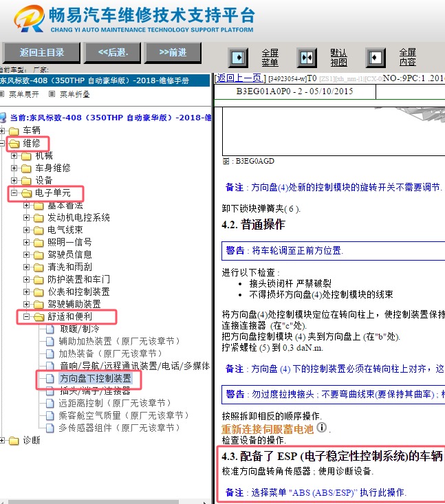Click the full-screen menu (全屏菜单) icon

tap(238, 58)
